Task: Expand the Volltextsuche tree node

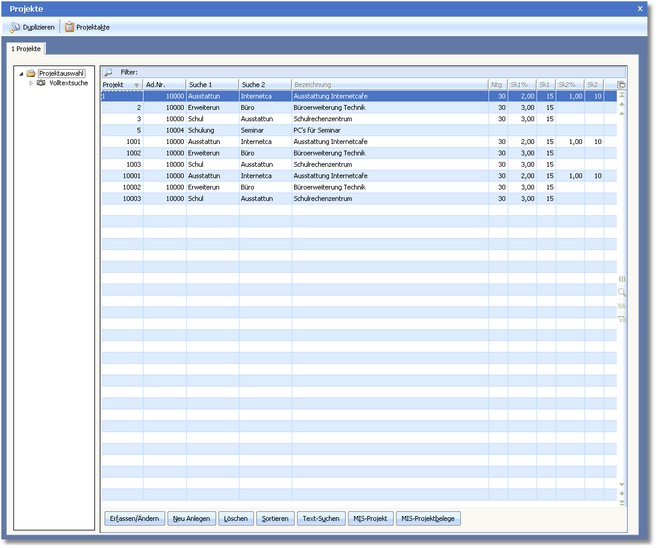Action: tap(30, 83)
